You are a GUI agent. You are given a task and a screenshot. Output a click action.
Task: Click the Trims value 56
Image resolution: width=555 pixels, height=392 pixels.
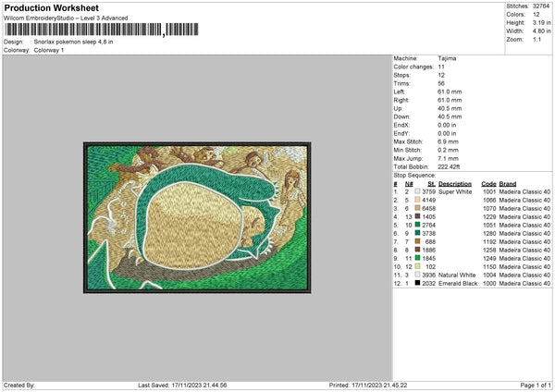click(441, 83)
